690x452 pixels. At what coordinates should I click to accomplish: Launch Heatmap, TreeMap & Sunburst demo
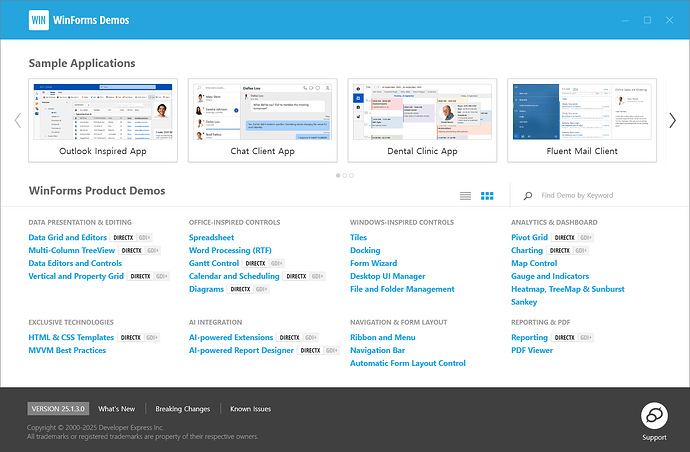pyautogui.click(x=568, y=289)
